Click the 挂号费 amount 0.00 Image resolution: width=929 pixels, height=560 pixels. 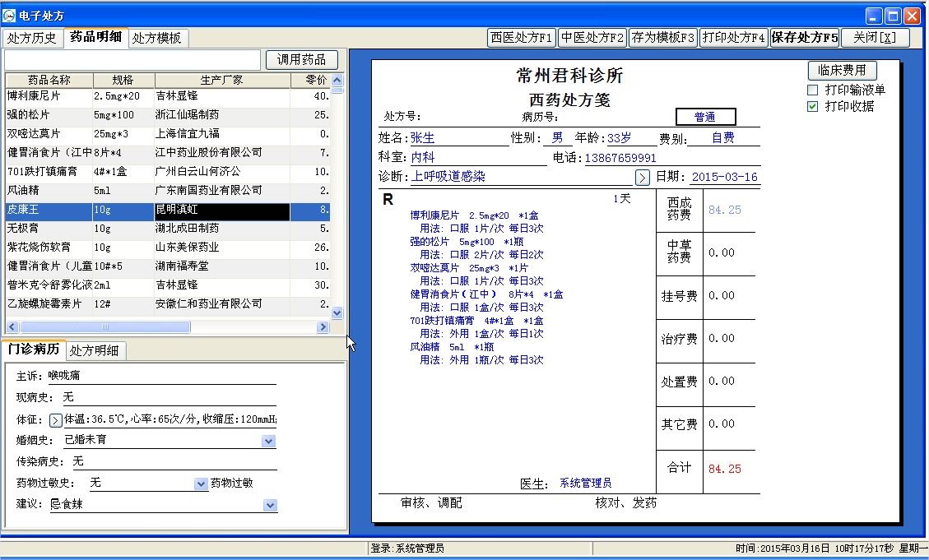[722, 295]
